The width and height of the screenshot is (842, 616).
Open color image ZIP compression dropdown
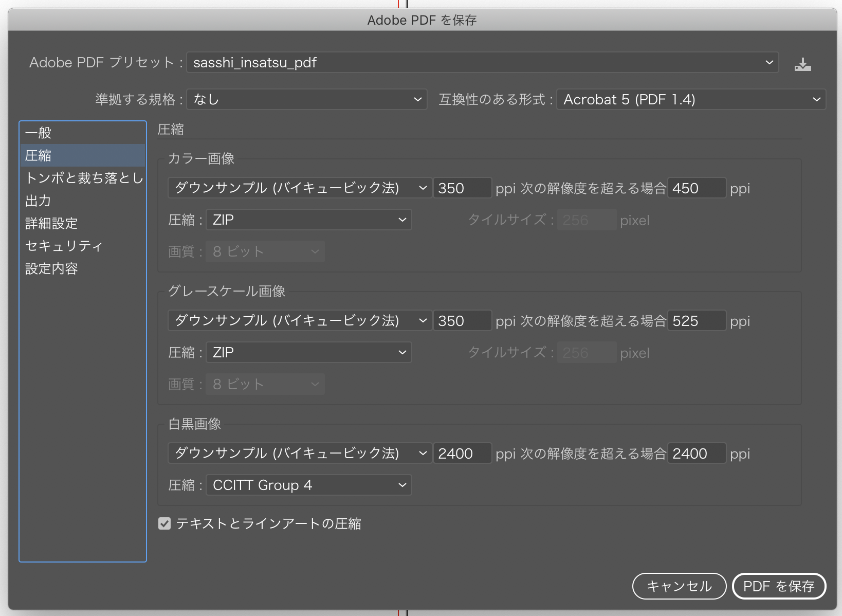(x=309, y=220)
